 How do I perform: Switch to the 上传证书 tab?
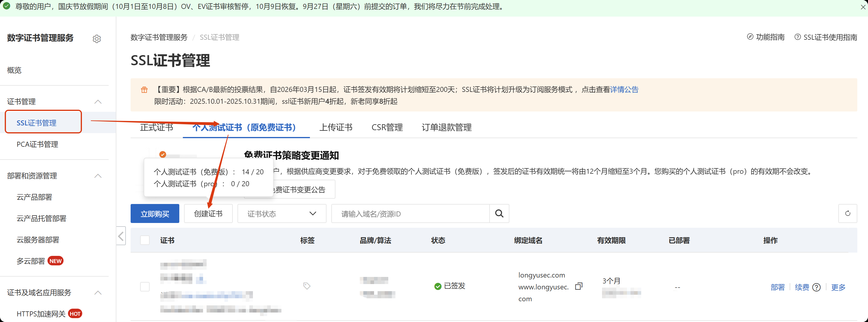point(336,127)
